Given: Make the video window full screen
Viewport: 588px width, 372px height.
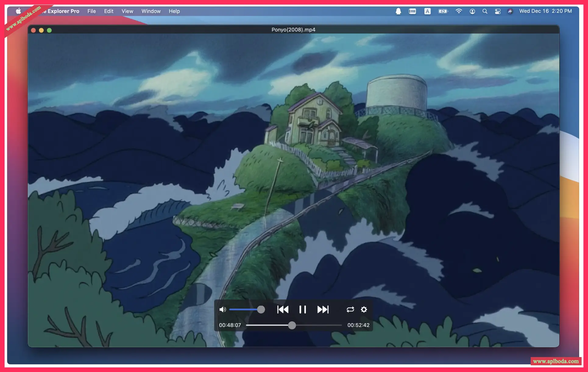Looking at the screenshot, I should tap(49, 30).
